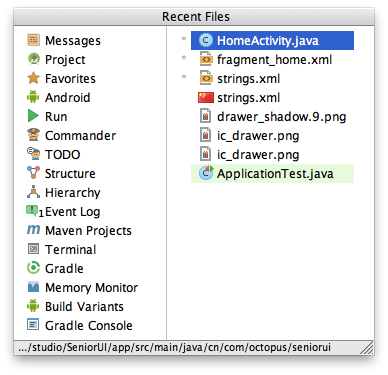388x375 pixels.
Task: Click the Maven Projects m icon
Action: pyautogui.click(x=33, y=230)
